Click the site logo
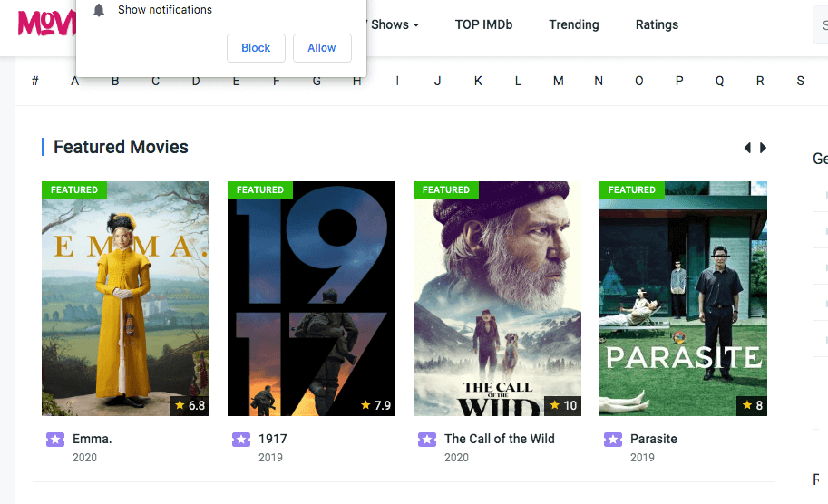The width and height of the screenshot is (828, 504). (x=46, y=24)
